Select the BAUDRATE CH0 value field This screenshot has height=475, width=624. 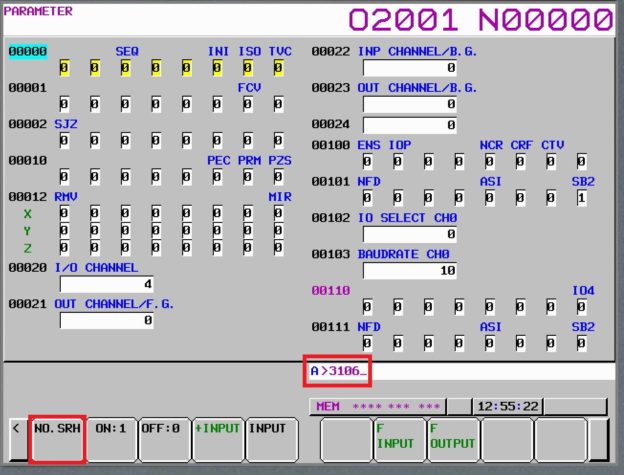[410, 270]
